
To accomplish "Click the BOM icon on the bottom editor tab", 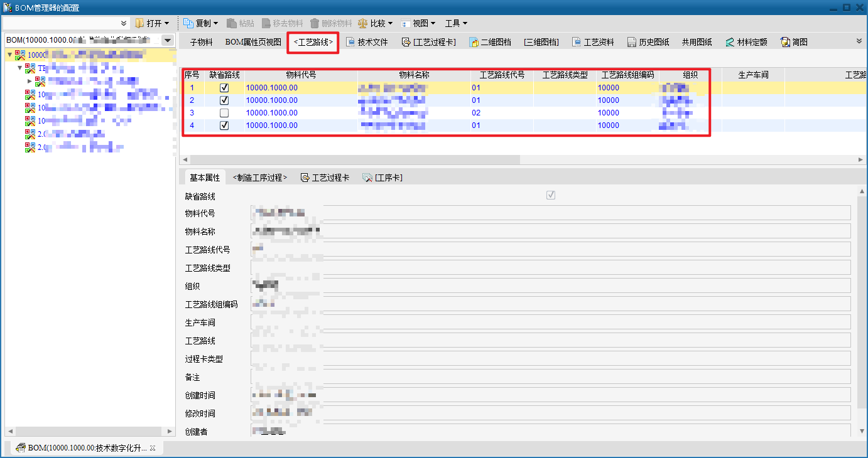I will point(21,448).
